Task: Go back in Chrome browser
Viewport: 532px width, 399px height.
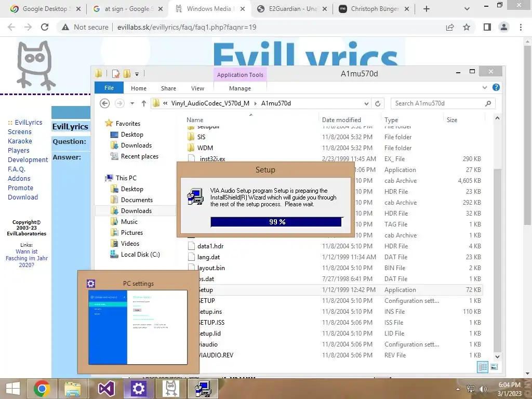Action: point(11,27)
